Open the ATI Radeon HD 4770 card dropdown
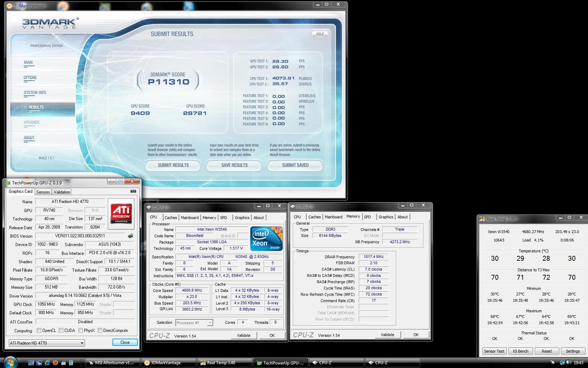588x368 pixels. (x=47, y=343)
